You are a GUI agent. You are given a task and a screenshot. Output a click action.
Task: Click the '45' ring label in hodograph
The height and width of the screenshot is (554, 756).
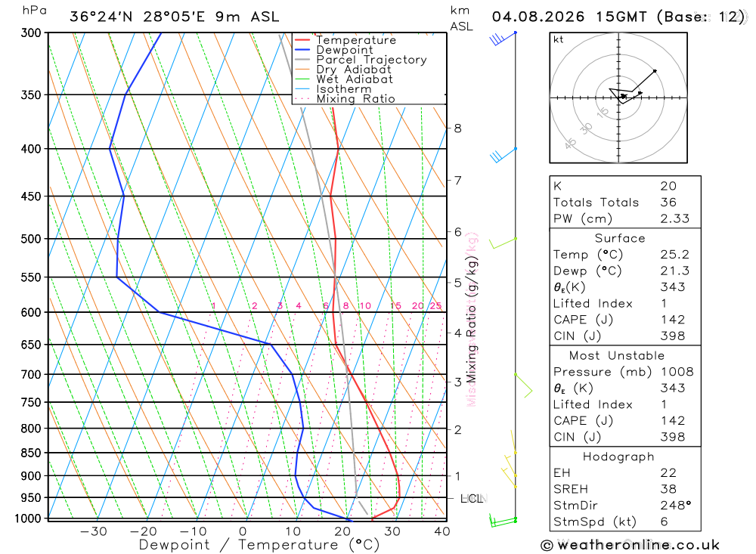(x=570, y=143)
